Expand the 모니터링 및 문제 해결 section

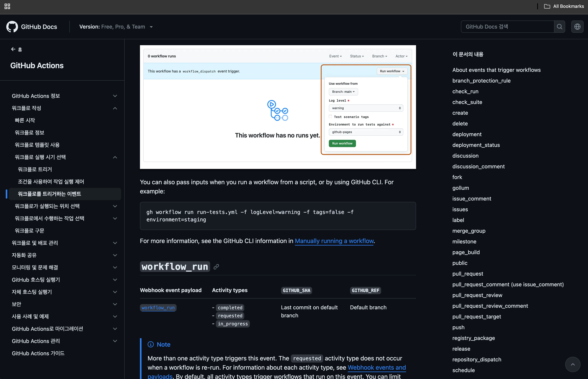[115, 268]
